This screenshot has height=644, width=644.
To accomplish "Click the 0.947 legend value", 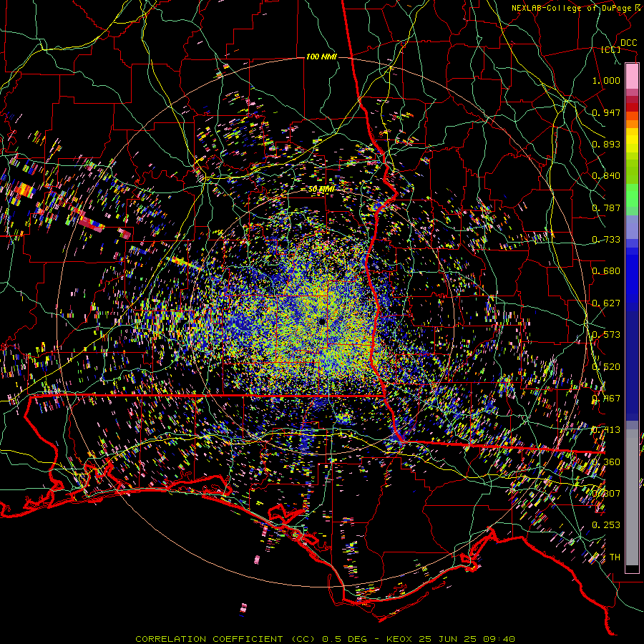I will [x=606, y=112].
